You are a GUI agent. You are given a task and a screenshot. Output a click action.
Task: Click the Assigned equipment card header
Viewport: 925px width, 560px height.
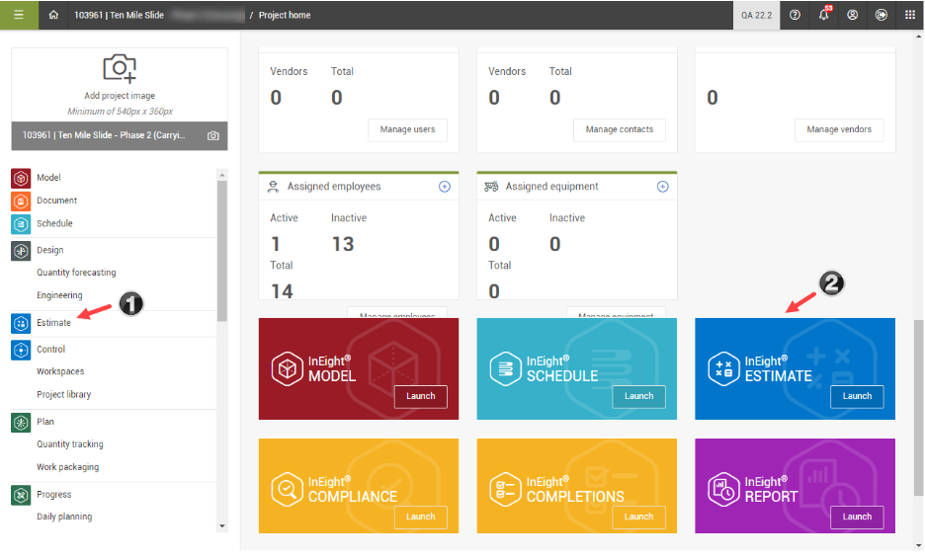[577, 187]
